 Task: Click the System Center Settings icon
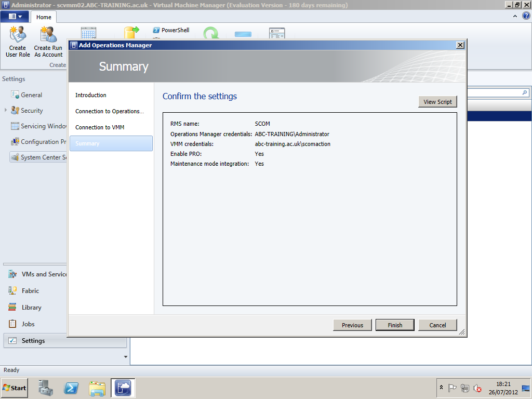coord(15,157)
